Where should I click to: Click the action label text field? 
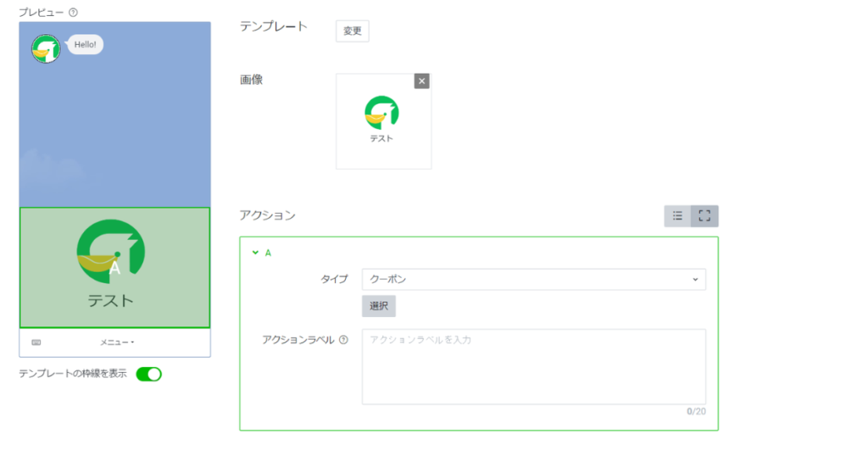tap(534, 367)
